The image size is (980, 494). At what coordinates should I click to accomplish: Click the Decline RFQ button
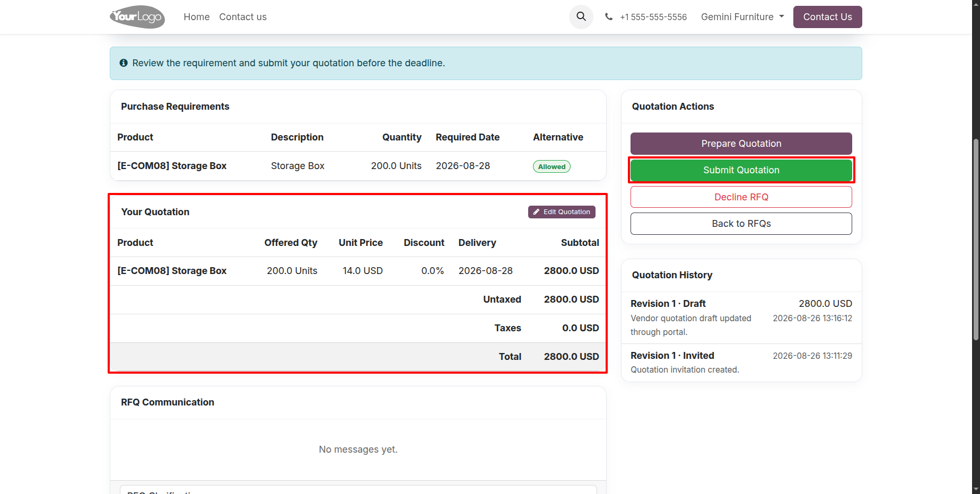coord(741,197)
